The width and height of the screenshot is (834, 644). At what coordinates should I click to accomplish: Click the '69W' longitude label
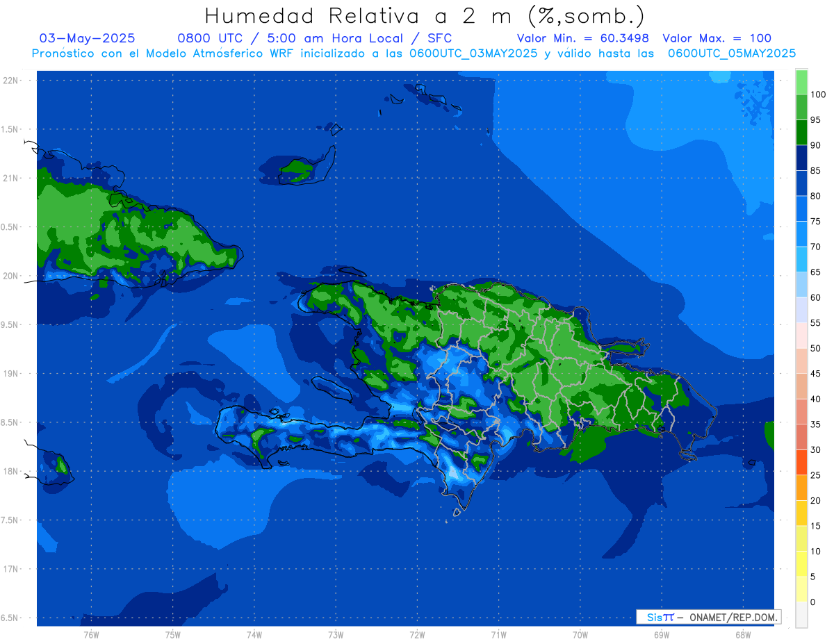tap(662, 635)
